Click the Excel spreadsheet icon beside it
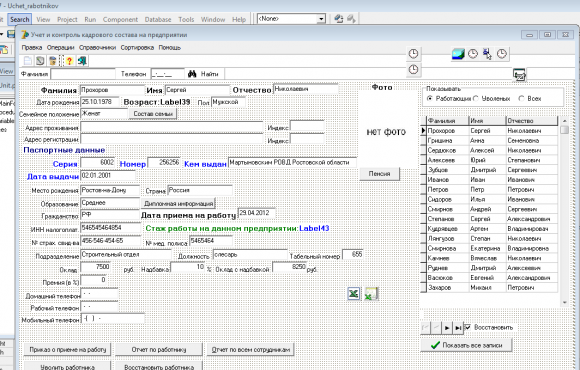 (x=371, y=294)
